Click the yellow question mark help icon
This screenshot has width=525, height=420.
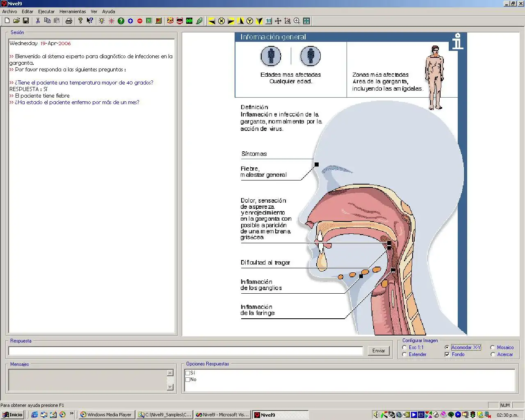(80, 21)
